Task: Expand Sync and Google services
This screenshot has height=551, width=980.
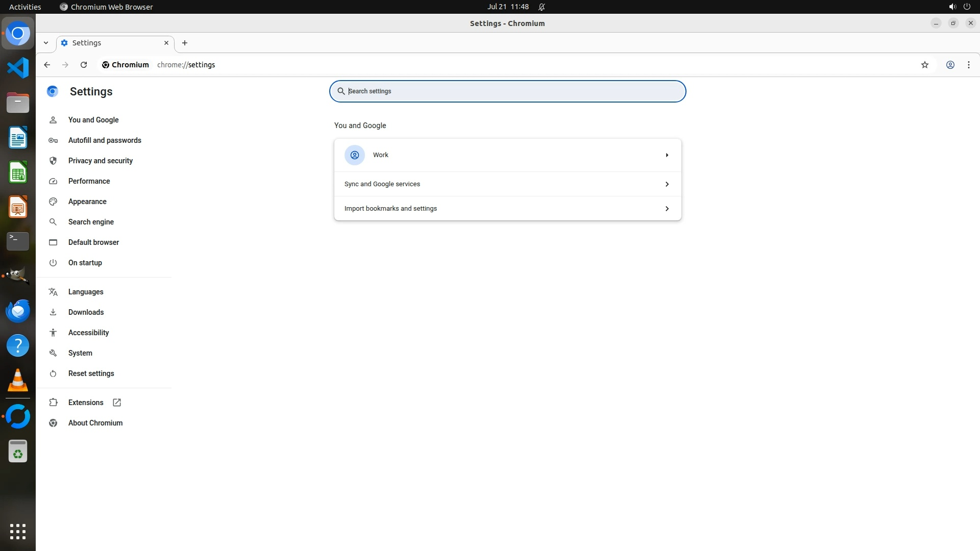Action: tap(507, 184)
